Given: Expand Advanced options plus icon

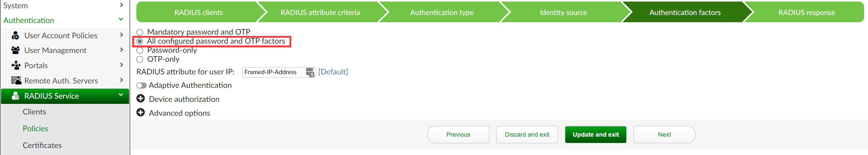Looking at the screenshot, I should 140,113.
